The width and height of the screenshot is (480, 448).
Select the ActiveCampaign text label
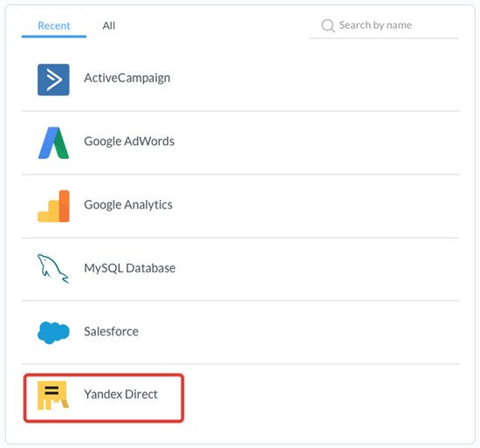[127, 79]
